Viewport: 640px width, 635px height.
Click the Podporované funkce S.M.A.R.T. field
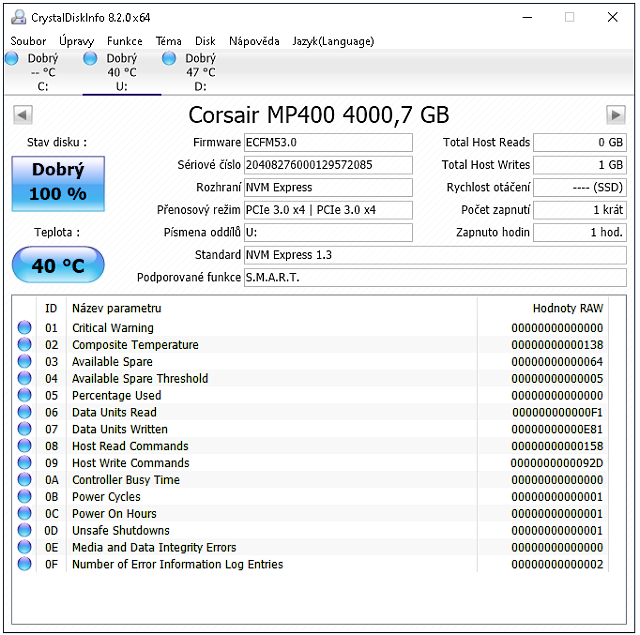tap(435, 278)
